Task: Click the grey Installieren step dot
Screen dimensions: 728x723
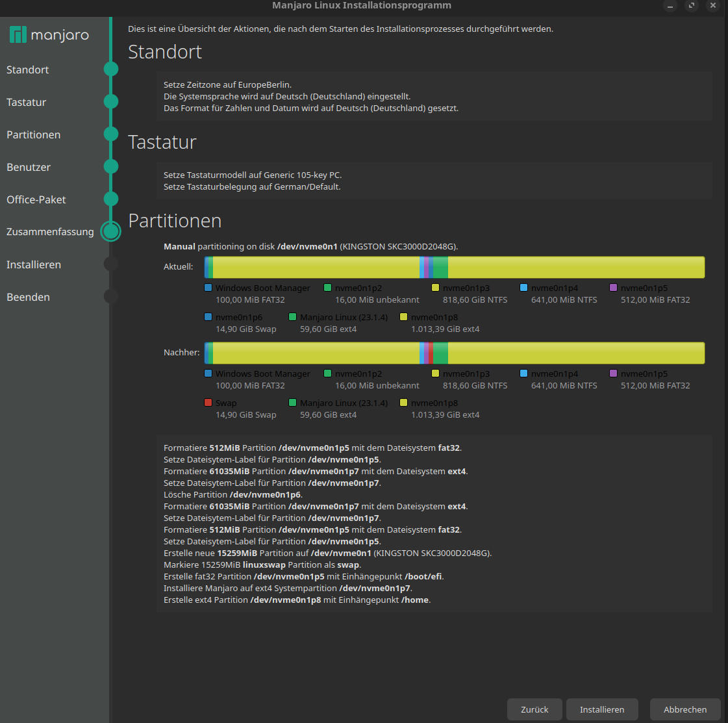Action: tap(111, 264)
